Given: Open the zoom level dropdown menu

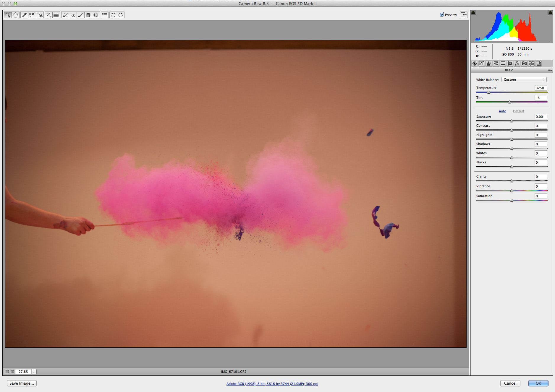Looking at the screenshot, I should click(34, 372).
